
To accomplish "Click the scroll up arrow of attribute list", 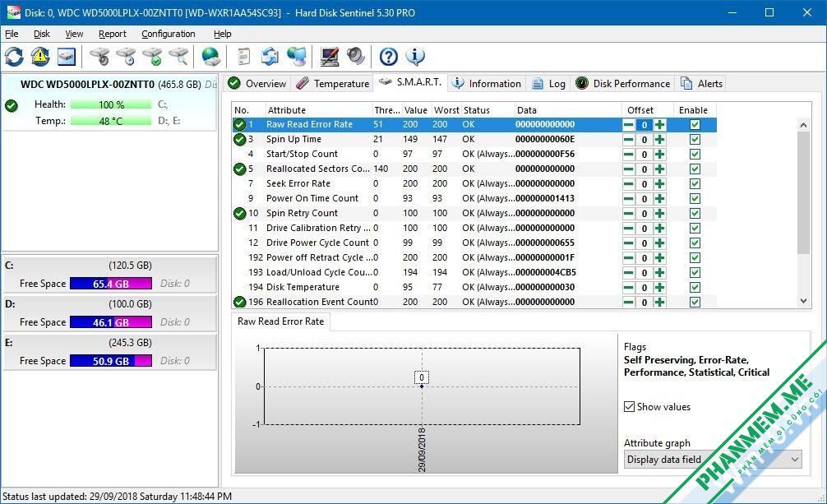I will 803,125.
